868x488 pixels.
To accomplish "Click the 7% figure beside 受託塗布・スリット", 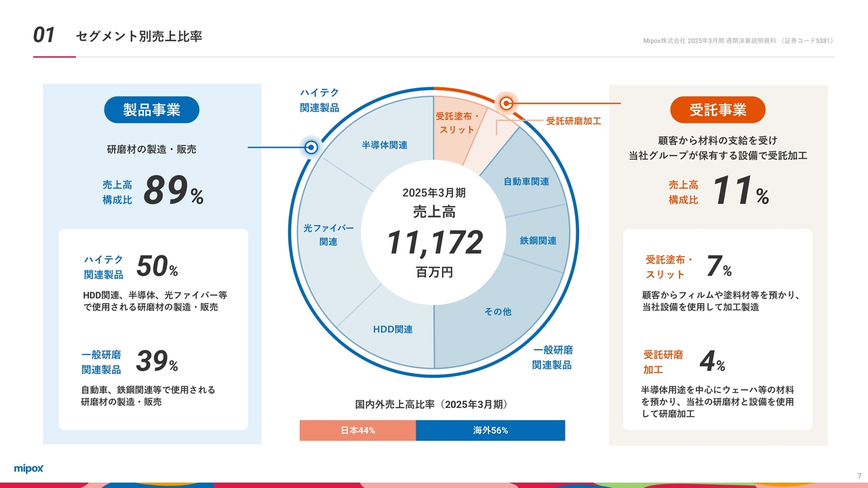I will (x=719, y=267).
